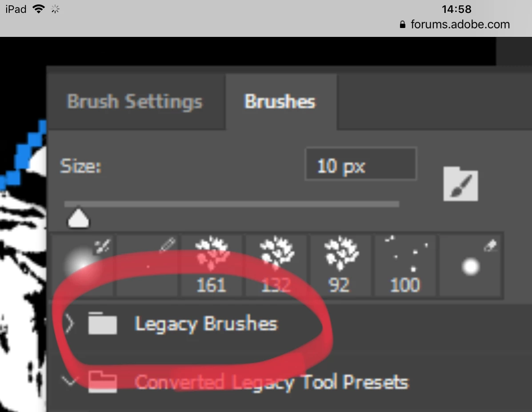This screenshot has height=412, width=532.
Task: Click the brush size slider handle
Action: coord(78,218)
